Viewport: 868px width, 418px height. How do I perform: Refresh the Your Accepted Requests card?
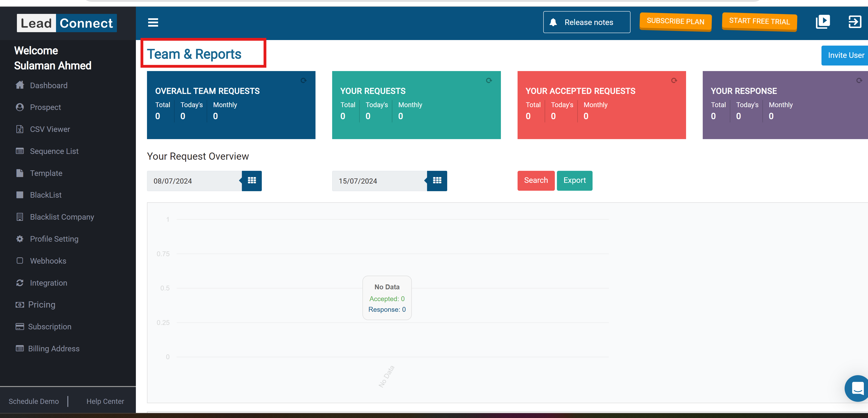point(674,81)
